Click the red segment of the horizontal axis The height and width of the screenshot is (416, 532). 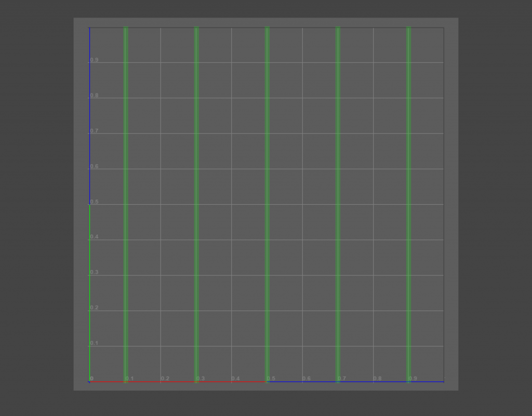(x=178, y=382)
